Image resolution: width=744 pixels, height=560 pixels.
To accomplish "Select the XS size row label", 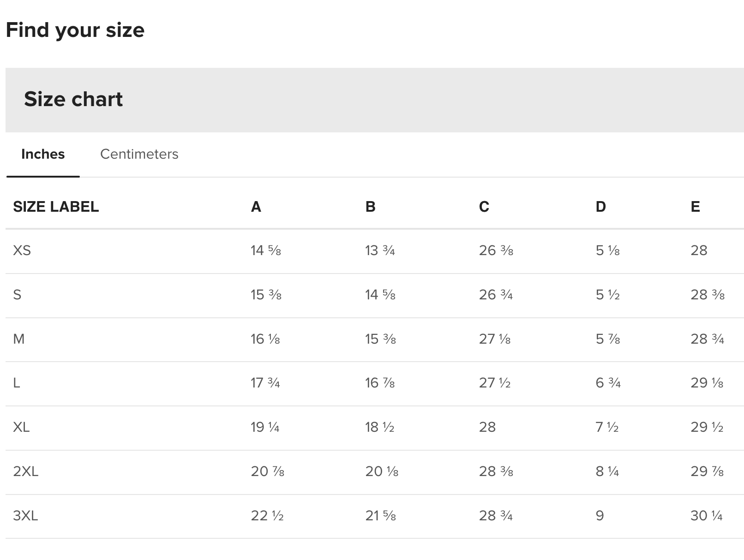I will [x=22, y=250].
